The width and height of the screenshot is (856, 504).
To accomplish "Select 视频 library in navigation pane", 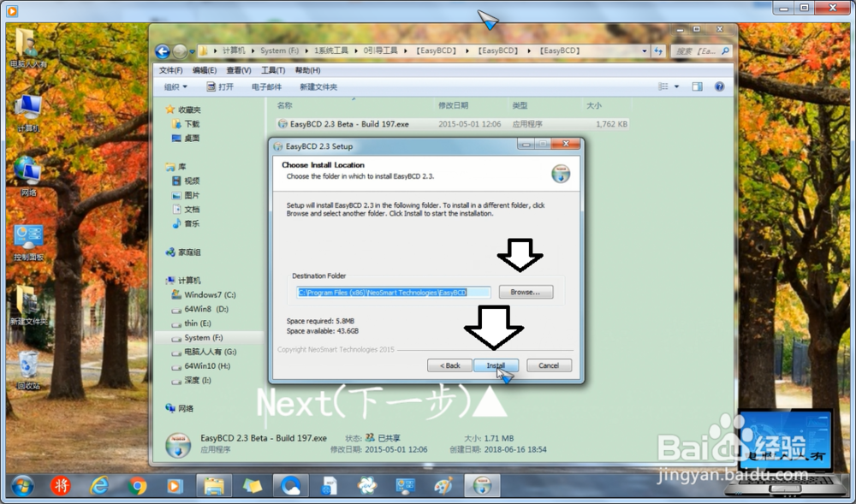I will (186, 181).
